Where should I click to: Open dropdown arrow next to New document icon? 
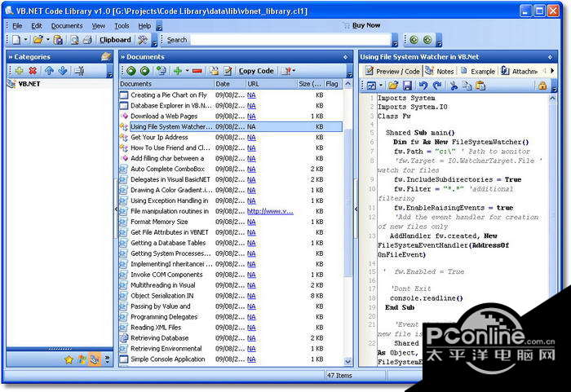pos(26,39)
